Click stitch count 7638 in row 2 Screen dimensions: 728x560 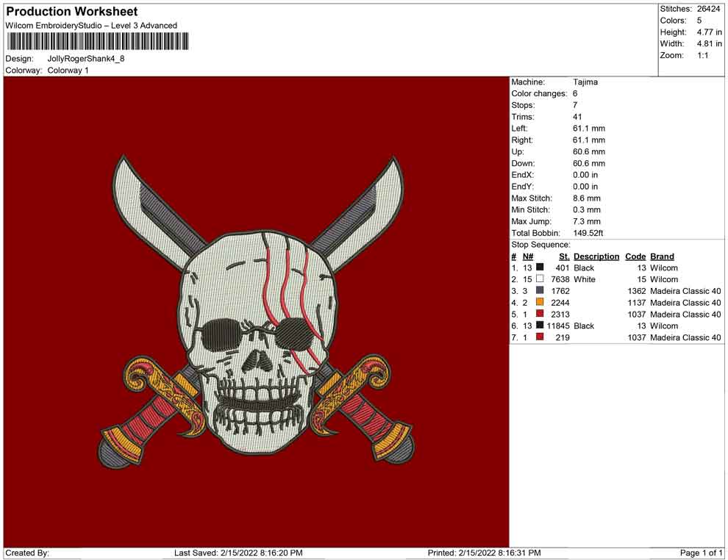pyautogui.click(x=560, y=279)
